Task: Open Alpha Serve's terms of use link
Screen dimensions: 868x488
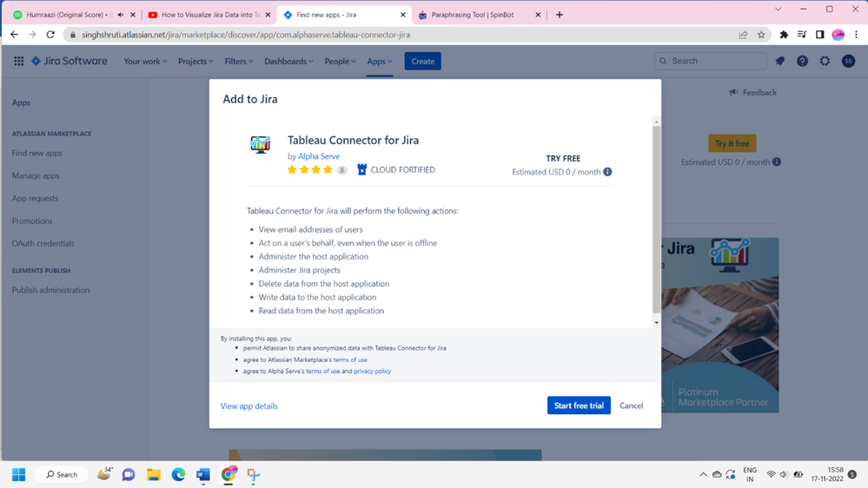Action: click(322, 372)
